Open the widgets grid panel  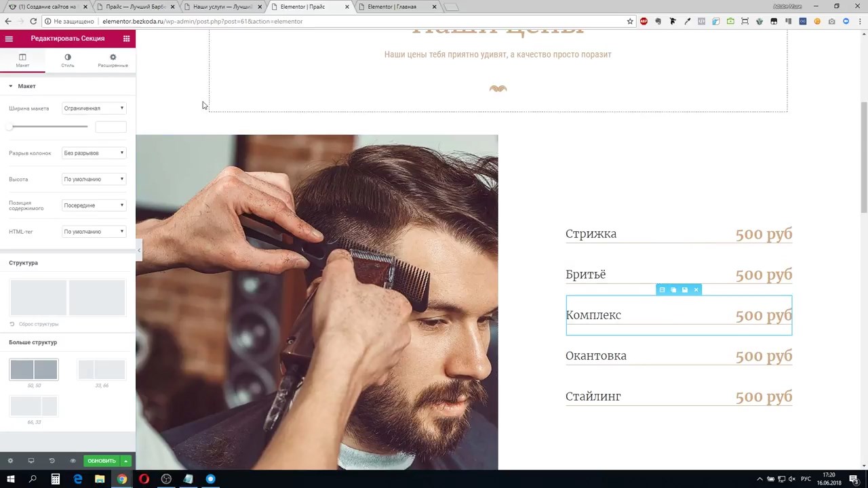(126, 39)
